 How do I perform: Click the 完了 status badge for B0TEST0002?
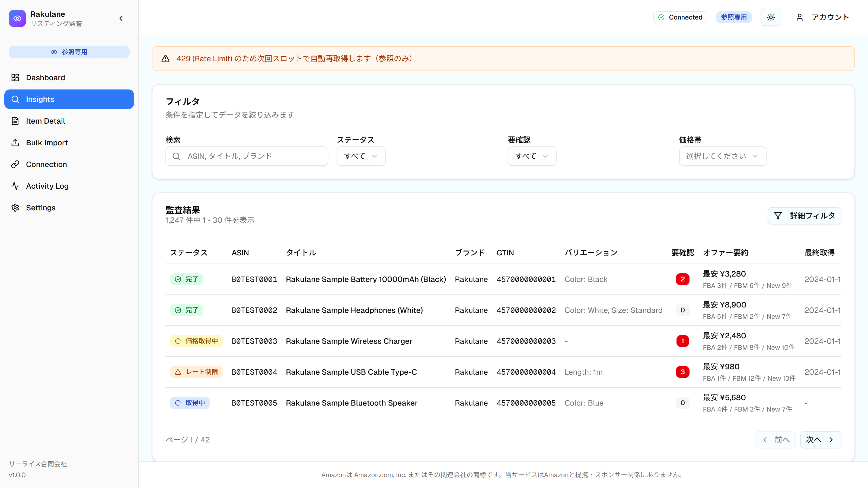(186, 310)
